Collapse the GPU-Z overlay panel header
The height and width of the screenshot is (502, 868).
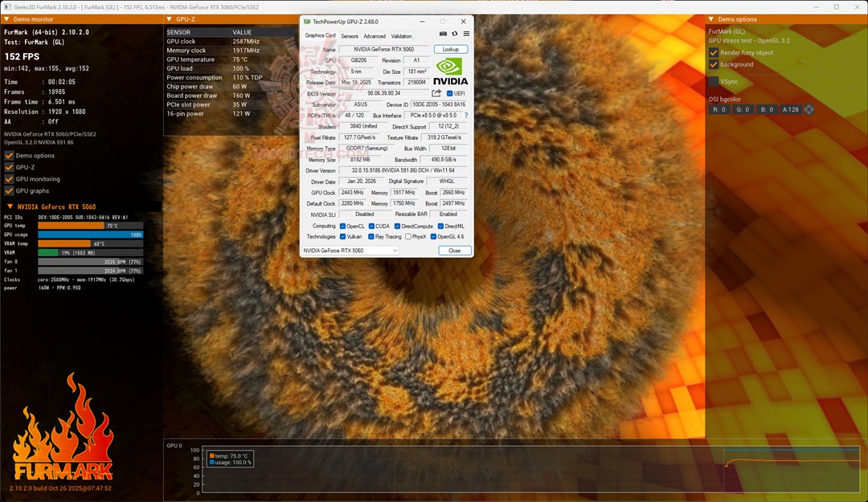coord(170,19)
